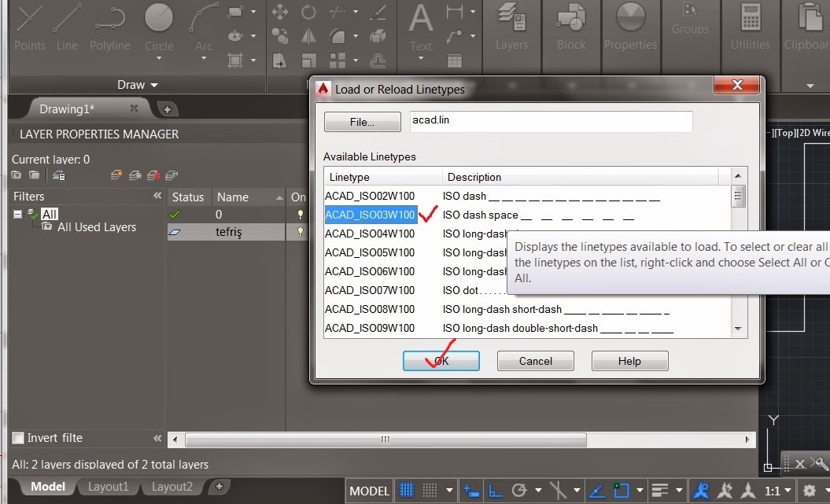
Task: Select the Linear Dimension tool
Action: [x=455, y=10]
